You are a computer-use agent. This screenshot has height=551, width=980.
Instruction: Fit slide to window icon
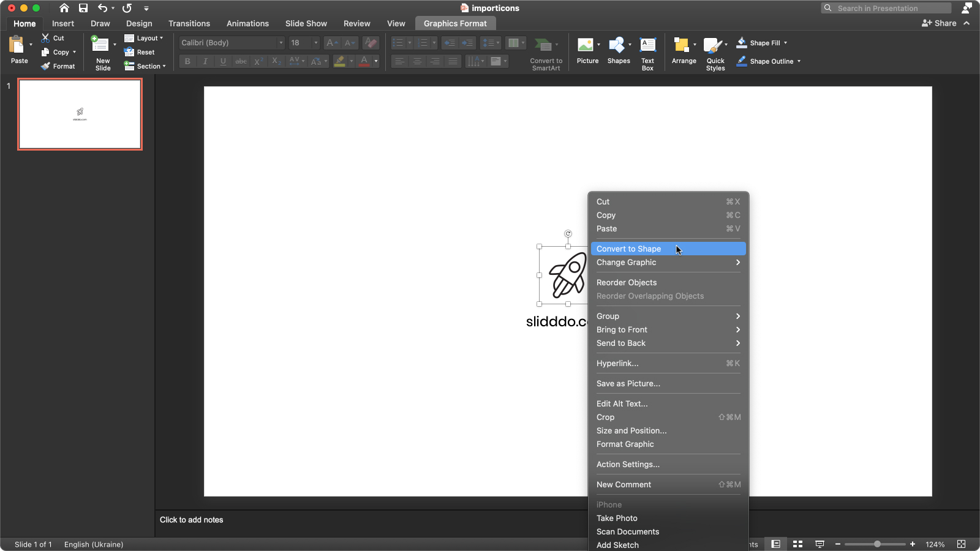(x=962, y=544)
